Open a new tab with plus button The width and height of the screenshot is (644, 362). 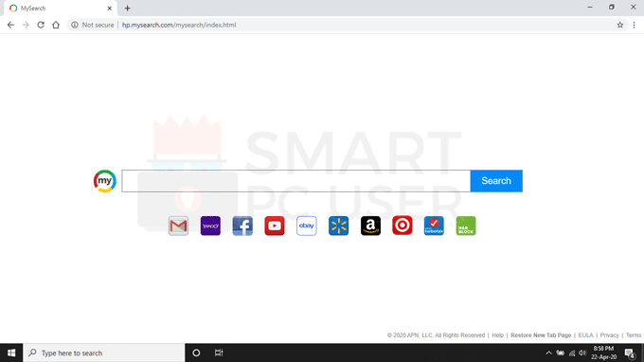[x=127, y=9]
